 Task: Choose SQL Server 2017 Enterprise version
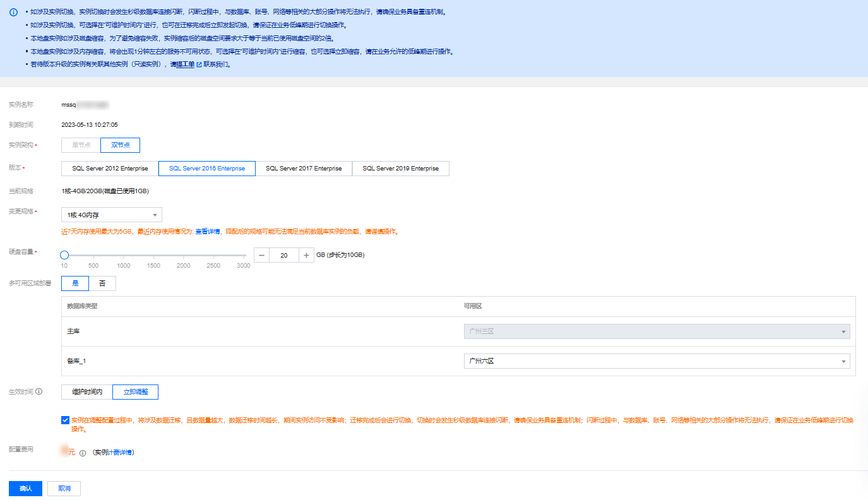[x=304, y=169]
